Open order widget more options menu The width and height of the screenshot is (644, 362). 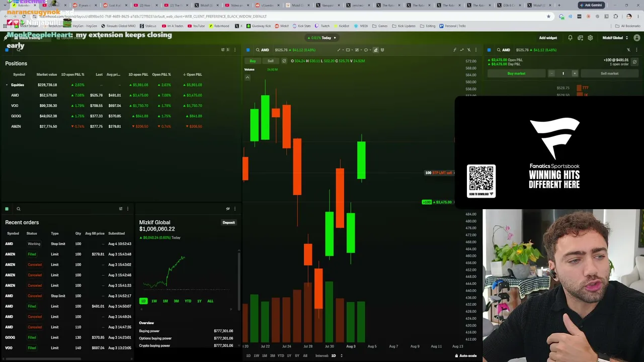[636, 50]
